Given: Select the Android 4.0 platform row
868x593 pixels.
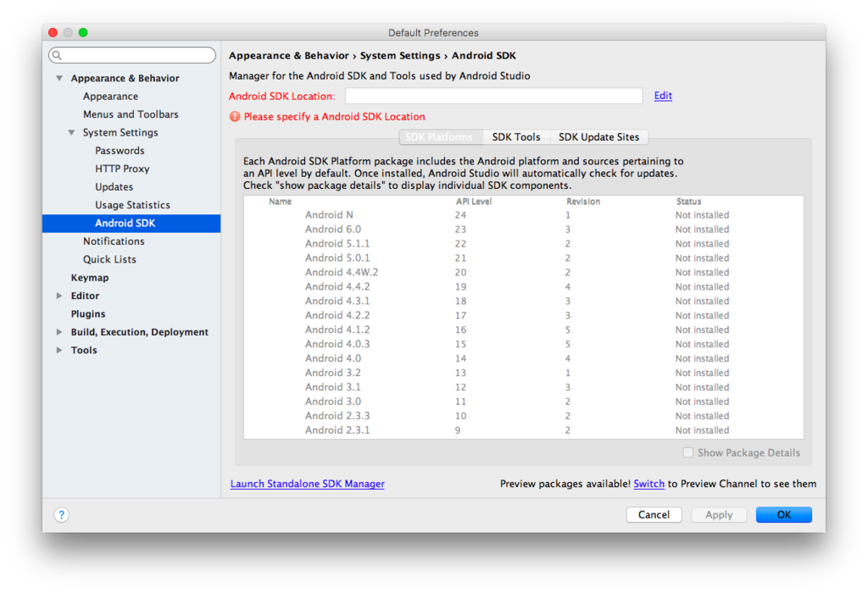Looking at the screenshot, I should click(524, 358).
